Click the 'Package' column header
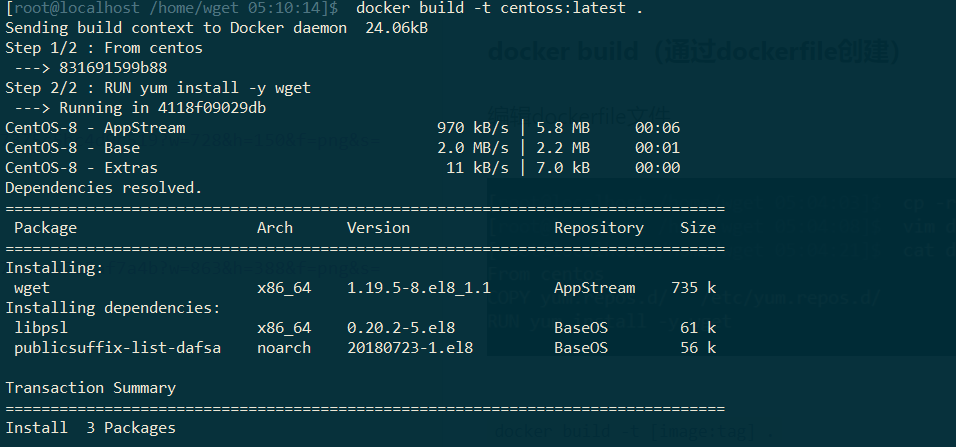The image size is (956, 447). click(45, 227)
